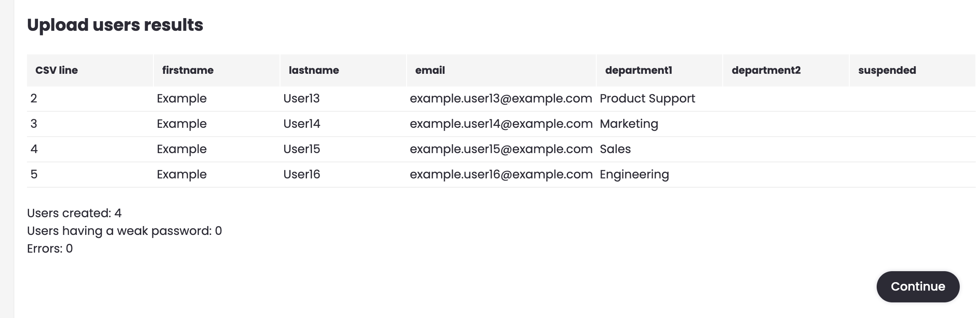Click the Engineering department cell

pyautogui.click(x=660, y=174)
